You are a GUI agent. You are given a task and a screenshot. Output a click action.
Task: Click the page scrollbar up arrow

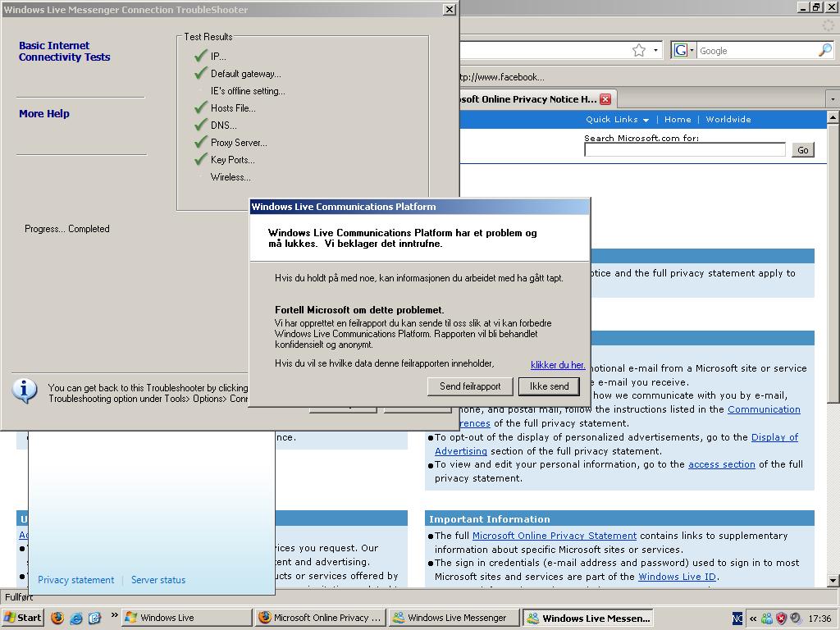pos(833,116)
